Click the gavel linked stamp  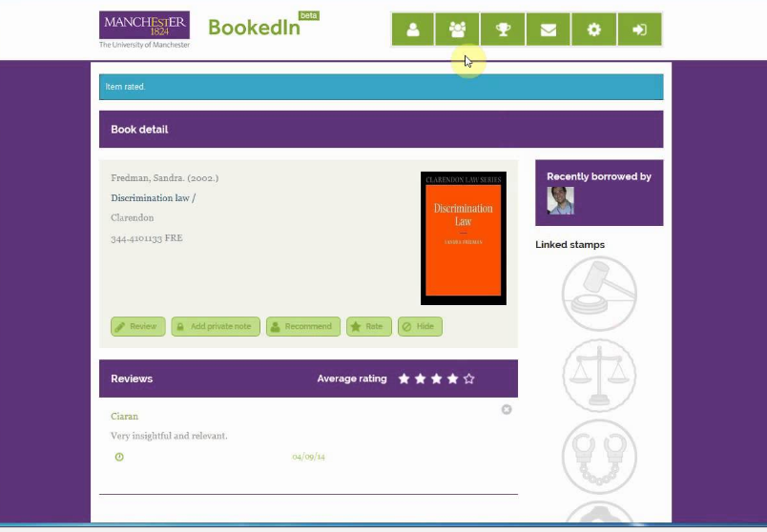599,294
